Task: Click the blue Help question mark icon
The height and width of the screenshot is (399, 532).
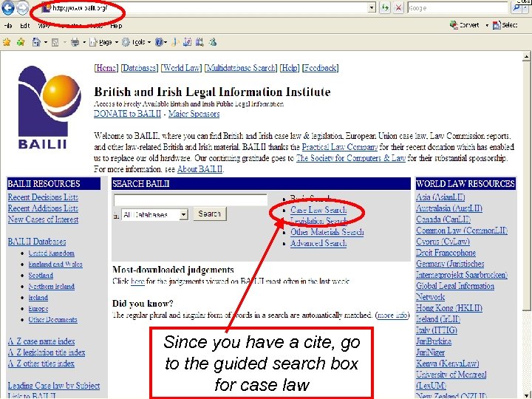Action: tap(158, 42)
